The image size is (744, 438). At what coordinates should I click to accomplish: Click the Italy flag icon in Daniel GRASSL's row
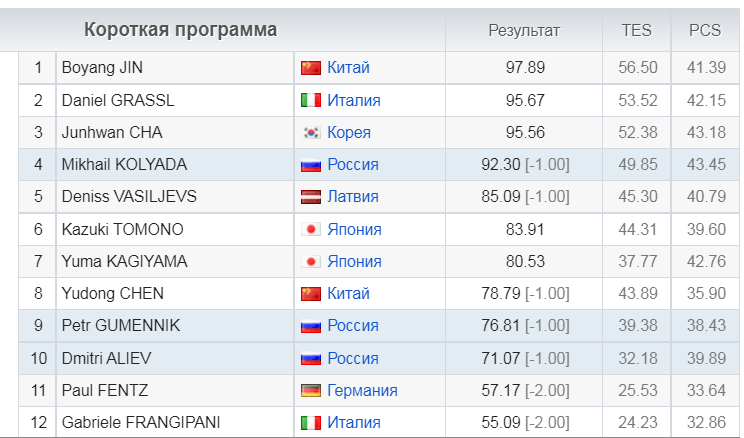(311, 100)
